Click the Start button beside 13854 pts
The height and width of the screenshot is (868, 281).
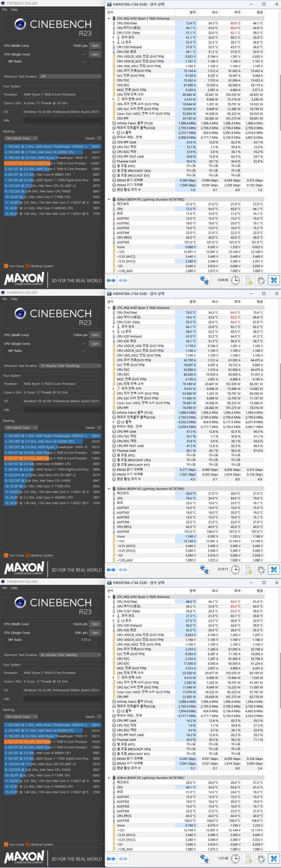pos(95,335)
